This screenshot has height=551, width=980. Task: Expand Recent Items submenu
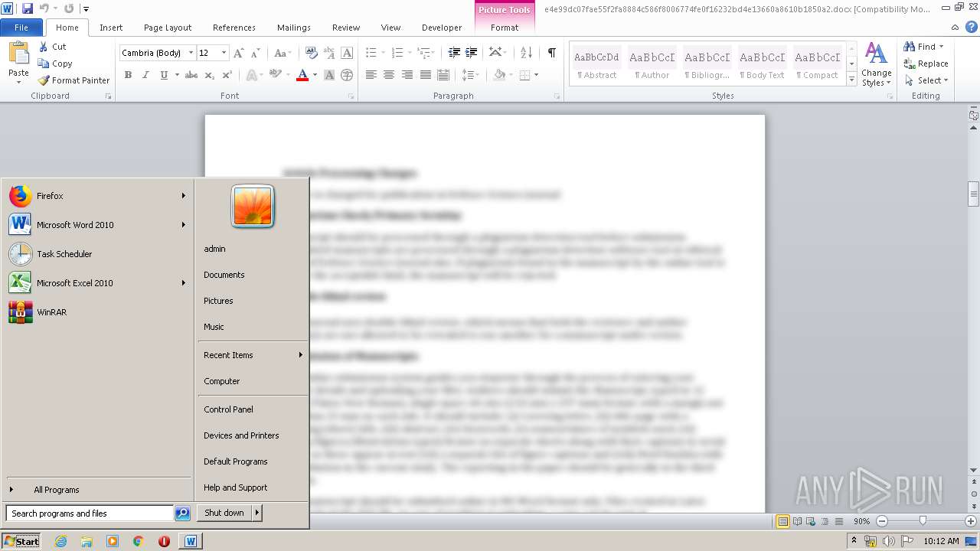click(x=301, y=355)
